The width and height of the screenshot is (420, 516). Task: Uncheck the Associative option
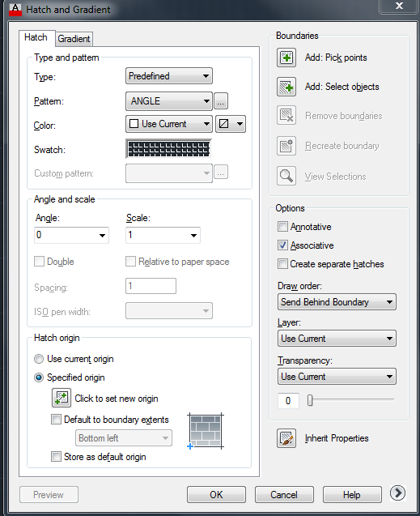(282, 245)
